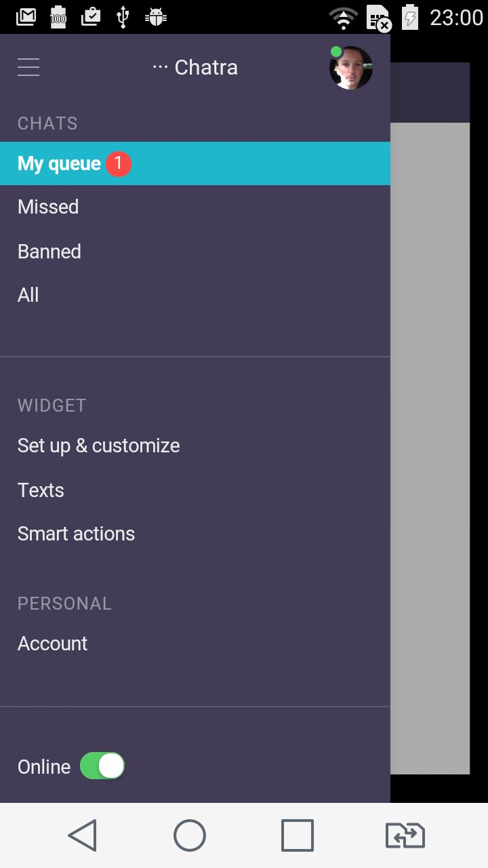Open the Account personal settings
Screen dimensions: 488x868
[x=195, y=644]
